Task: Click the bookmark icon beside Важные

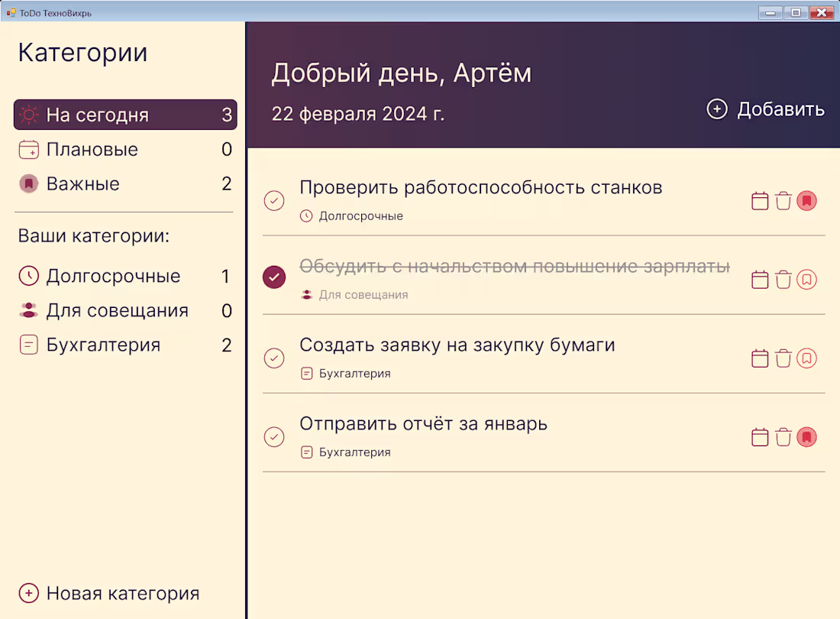Action: (28, 183)
